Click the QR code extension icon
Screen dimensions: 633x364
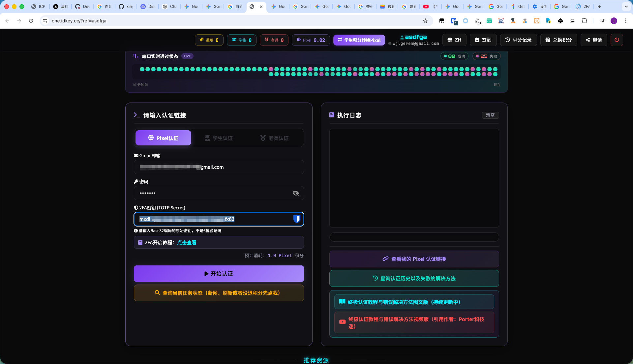point(501,21)
